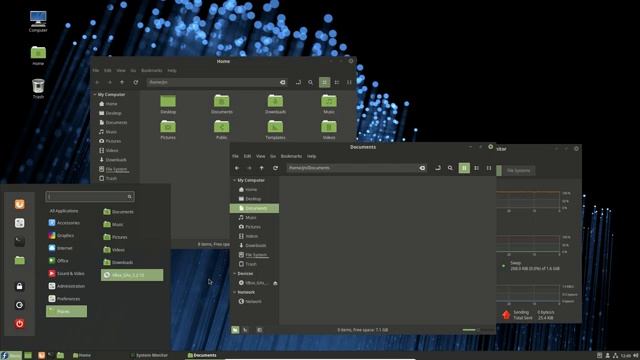Click red power button in menu

pos(20,324)
